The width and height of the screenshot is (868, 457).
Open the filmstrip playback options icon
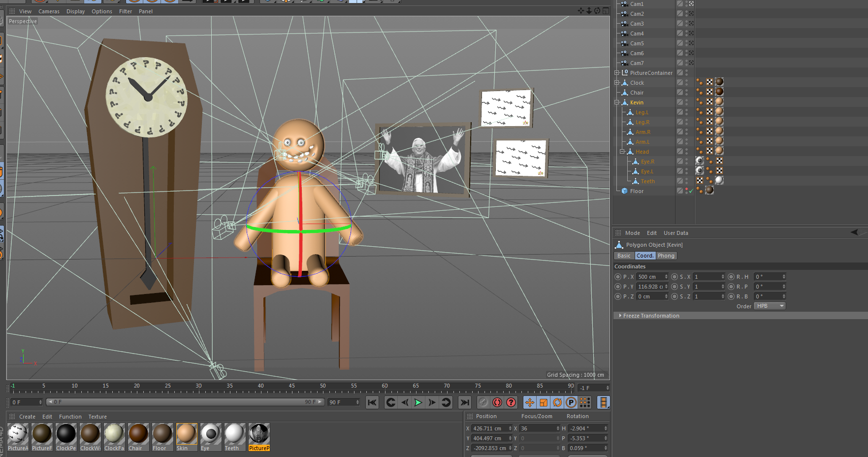[604, 402]
